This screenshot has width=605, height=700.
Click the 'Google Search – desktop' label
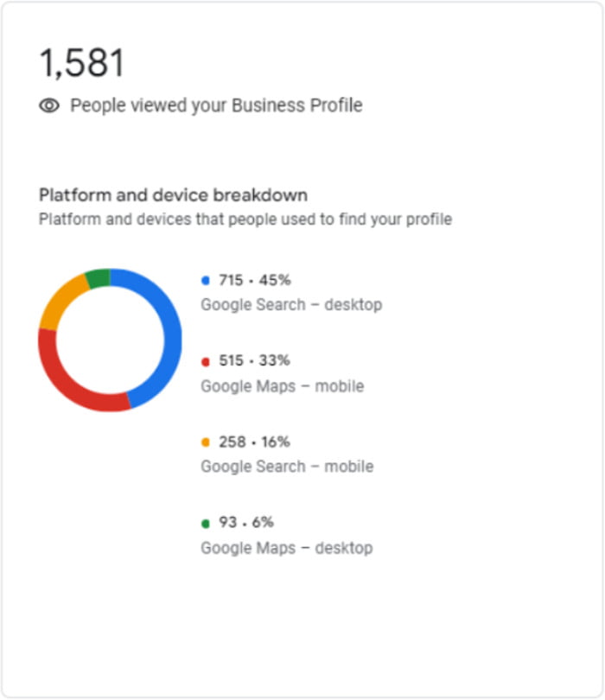point(291,305)
